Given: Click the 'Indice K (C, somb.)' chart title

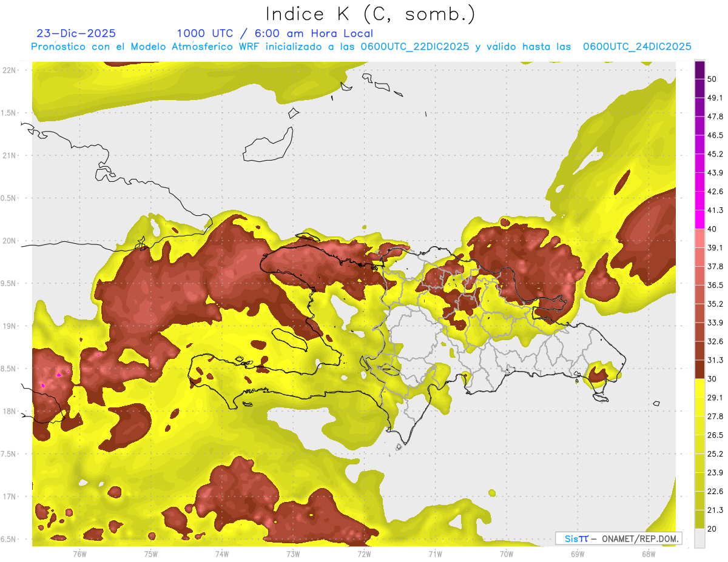Looking at the screenshot, I should coord(370,13).
